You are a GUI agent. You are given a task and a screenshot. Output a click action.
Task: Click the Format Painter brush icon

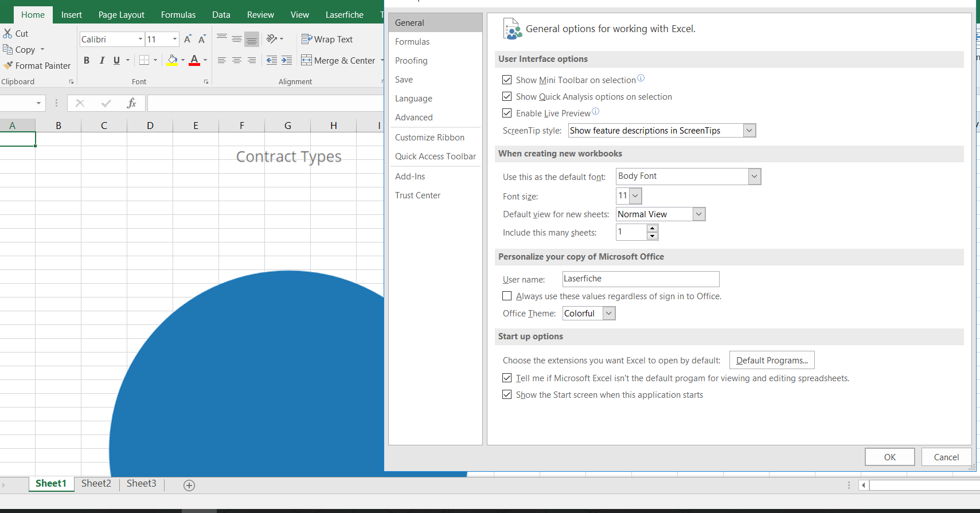pos(8,65)
